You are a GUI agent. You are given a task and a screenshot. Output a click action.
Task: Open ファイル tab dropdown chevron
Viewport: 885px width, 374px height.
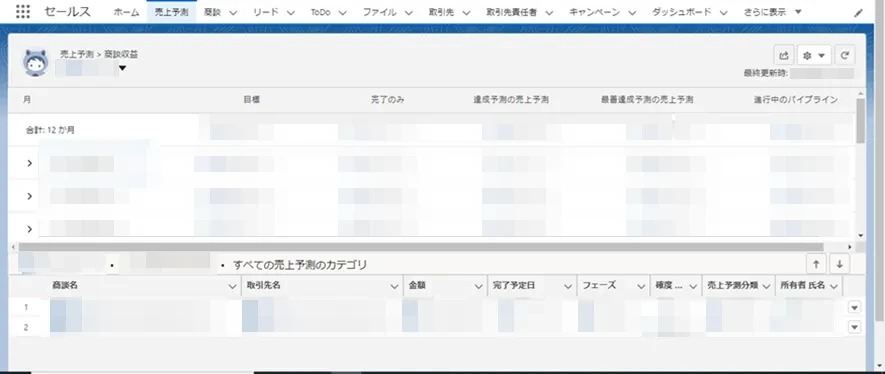click(x=409, y=13)
